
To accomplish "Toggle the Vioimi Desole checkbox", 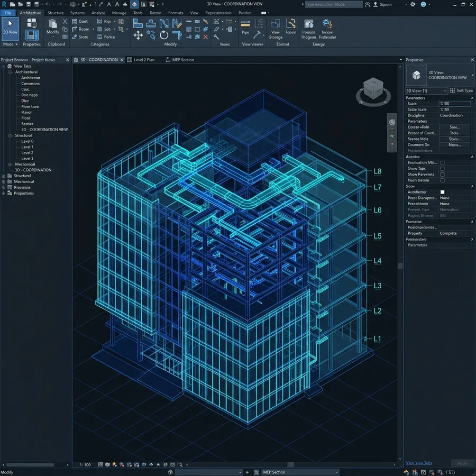I will 442,180.
